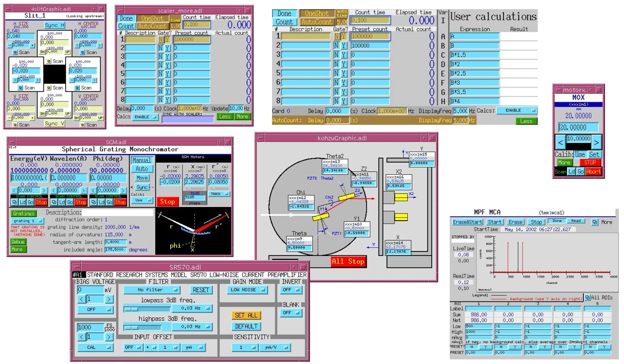Decrease SR570 bias voltage with left arrow
Viewport: 624px width, 364px height.
pyautogui.click(x=82, y=299)
